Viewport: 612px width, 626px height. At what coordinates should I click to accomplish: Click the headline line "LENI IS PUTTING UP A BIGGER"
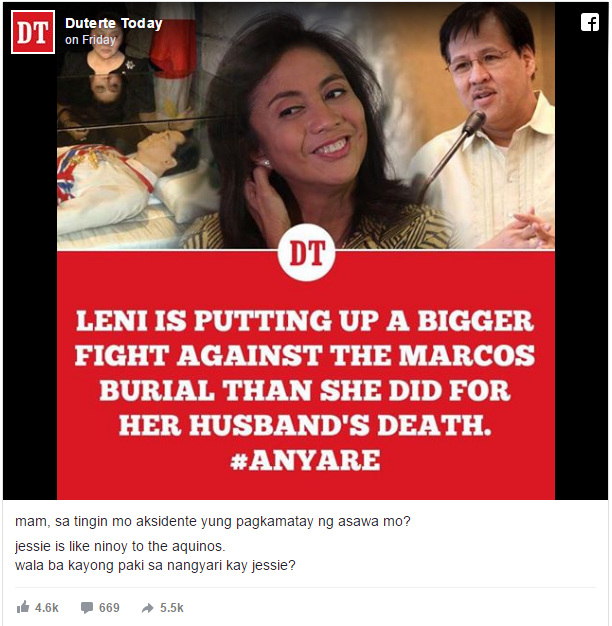click(x=305, y=321)
